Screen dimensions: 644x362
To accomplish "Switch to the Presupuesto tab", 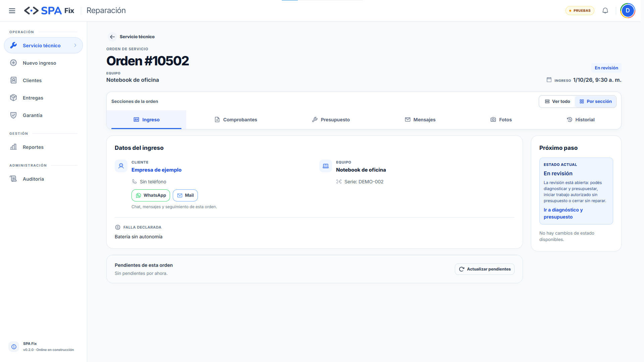I will point(331,120).
